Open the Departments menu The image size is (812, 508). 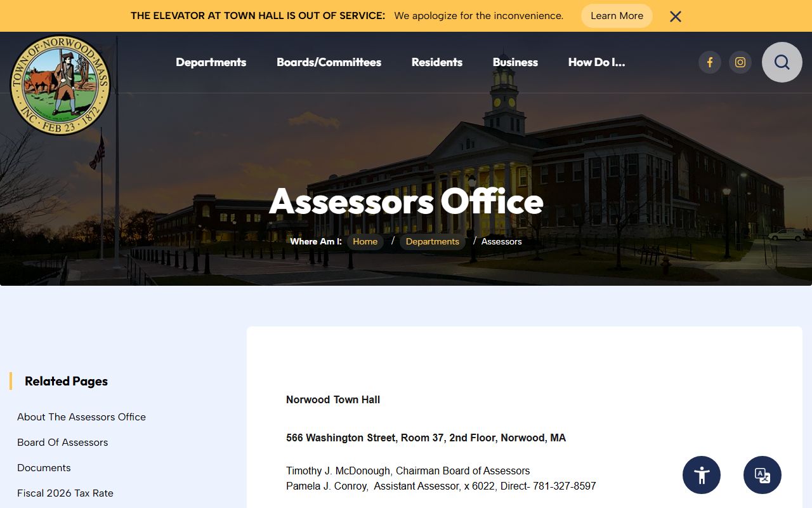pos(211,62)
